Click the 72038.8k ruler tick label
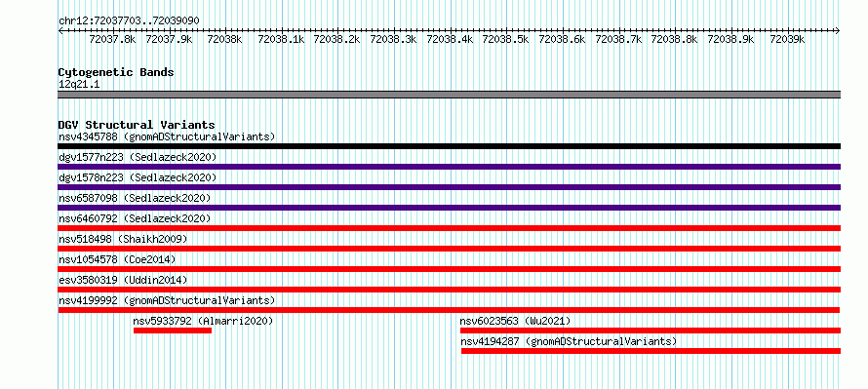The height and width of the screenshot is (389, 868). (674, 40)
